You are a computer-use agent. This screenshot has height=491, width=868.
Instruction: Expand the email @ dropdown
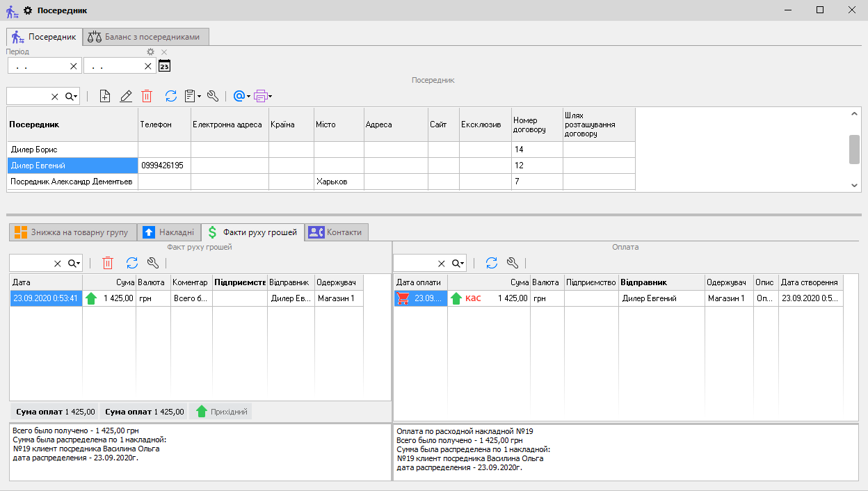[242, 97]
